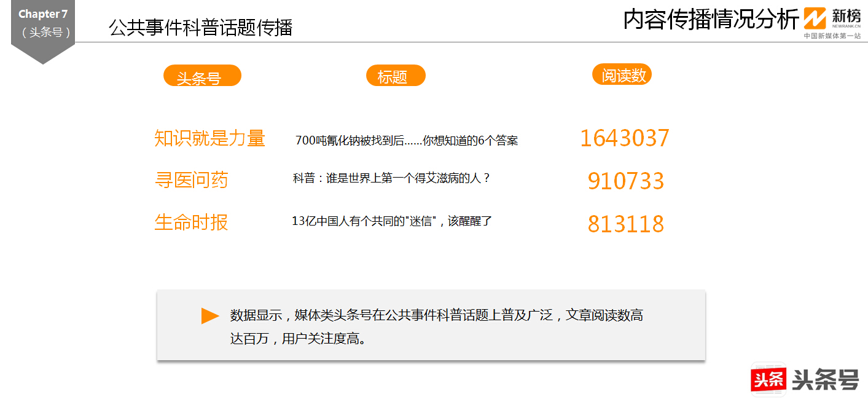Click the article title about 艾滋病 first patient
Image resolution: width=868 pixels, height=405 pixels.
391,179
